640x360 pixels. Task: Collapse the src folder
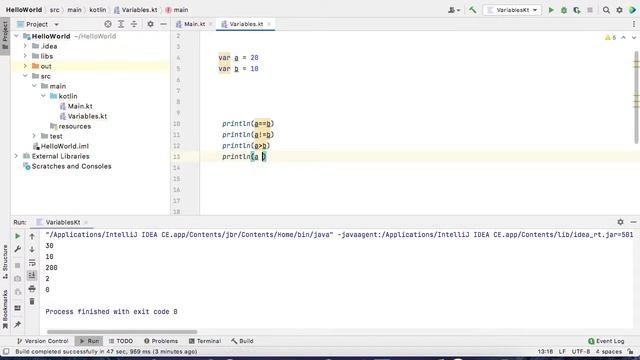tap(25, 76)
